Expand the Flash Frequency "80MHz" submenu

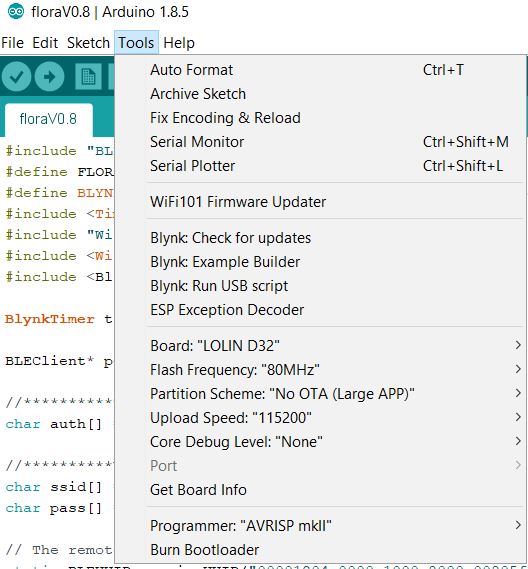click(320, 370)
